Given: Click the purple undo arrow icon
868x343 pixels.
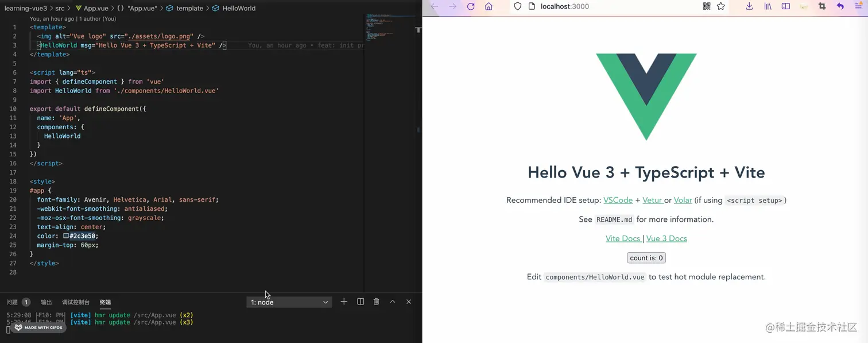Looking at the screenshot, I should pos(840,6).
